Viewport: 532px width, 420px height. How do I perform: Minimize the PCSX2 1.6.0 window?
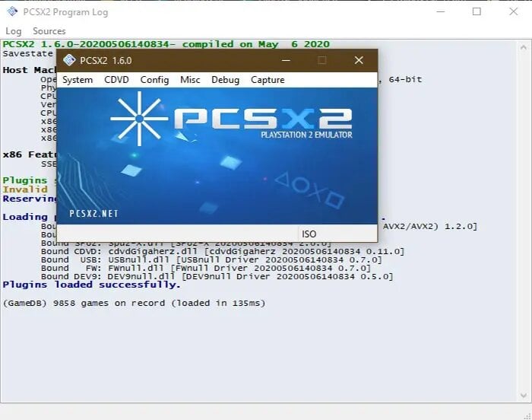286,60
